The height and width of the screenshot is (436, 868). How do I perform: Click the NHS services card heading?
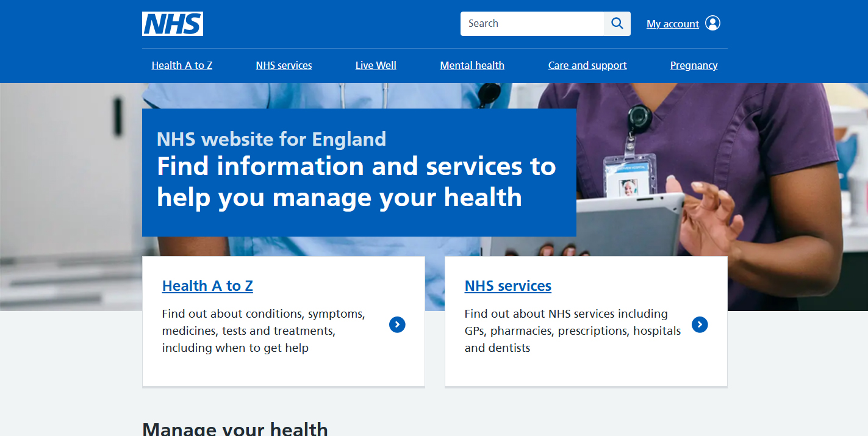point(508,286)
